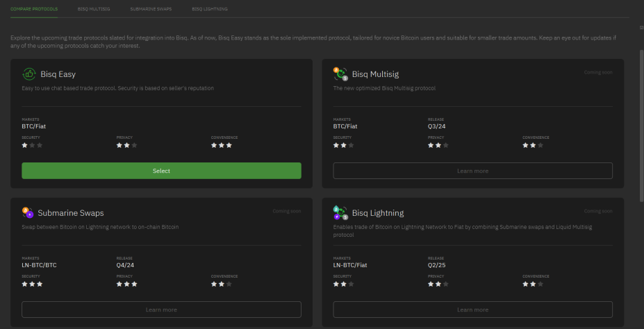Screen dimensions: 644x329
Task: Click the Submarine Swaps protocol icon
Action: pyautogui.click(x=28, y=213)
